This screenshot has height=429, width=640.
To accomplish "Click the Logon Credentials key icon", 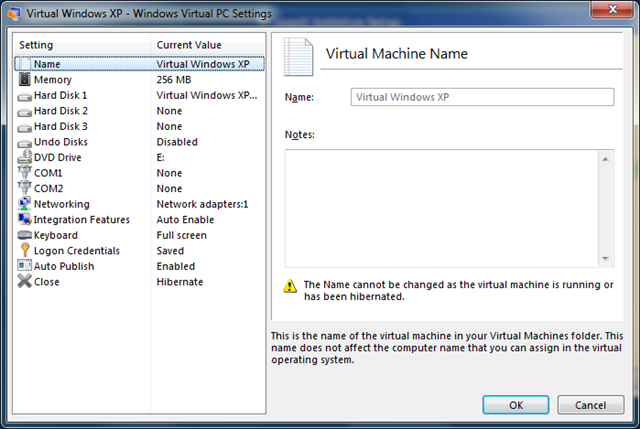I will (25, 251).
